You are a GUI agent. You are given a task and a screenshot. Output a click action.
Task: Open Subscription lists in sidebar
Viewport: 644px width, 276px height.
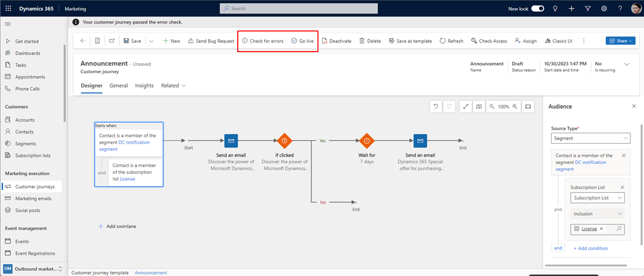click(x=31, y=156)
